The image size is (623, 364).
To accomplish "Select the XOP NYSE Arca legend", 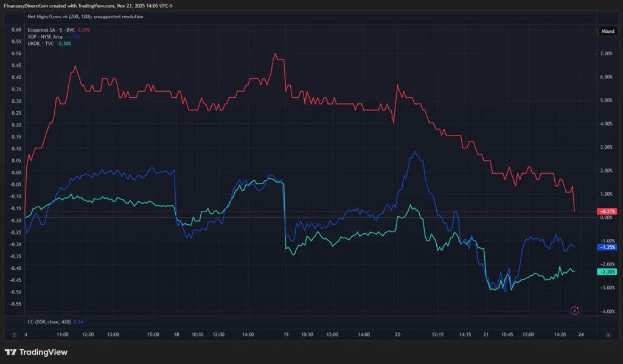I will pyautogui.click(x=49, y=36).
